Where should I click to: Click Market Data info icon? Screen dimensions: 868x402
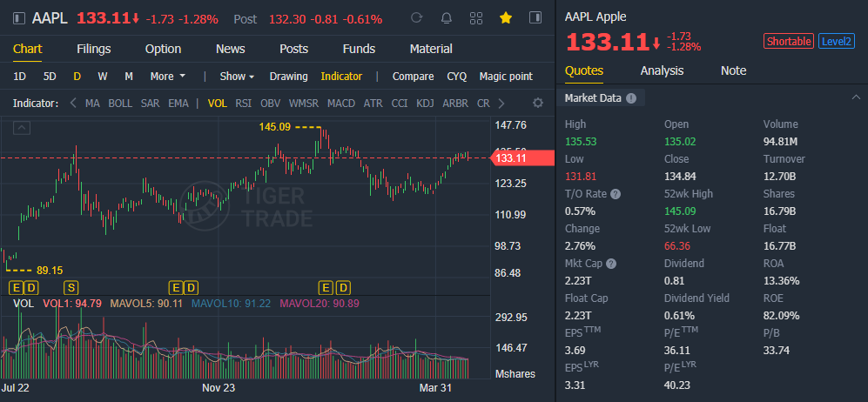click(x=631, y=98)
